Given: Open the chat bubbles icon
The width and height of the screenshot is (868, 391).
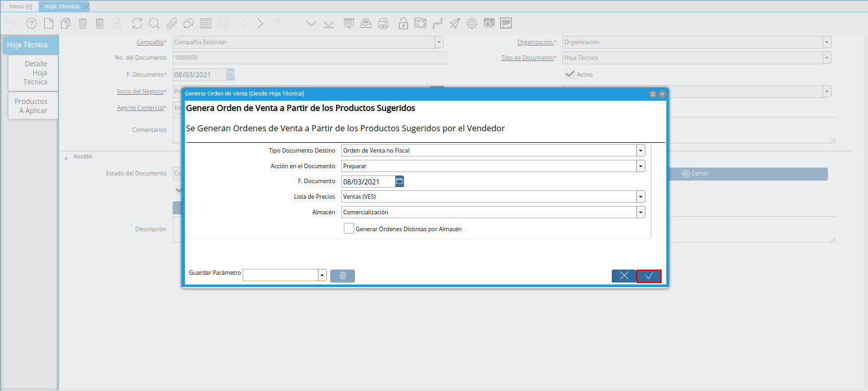Looking at the screenshot, I should pyautogui.click(x=188, y=24).
